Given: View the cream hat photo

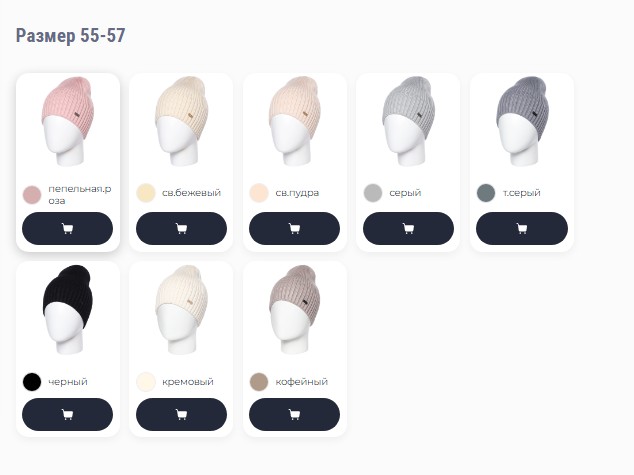Looking at the screenshot, I should coord(182,310).
